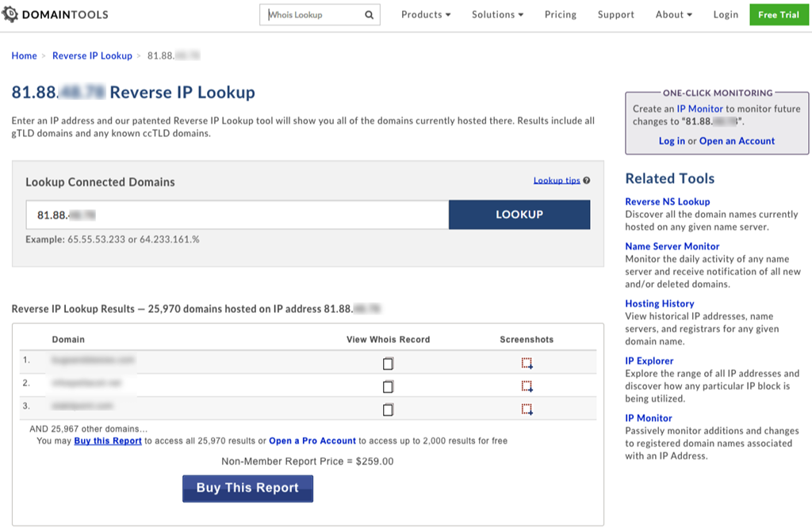Click the 'Domain' column header
This screenshot has height=530, width=812.
point(68,340)
